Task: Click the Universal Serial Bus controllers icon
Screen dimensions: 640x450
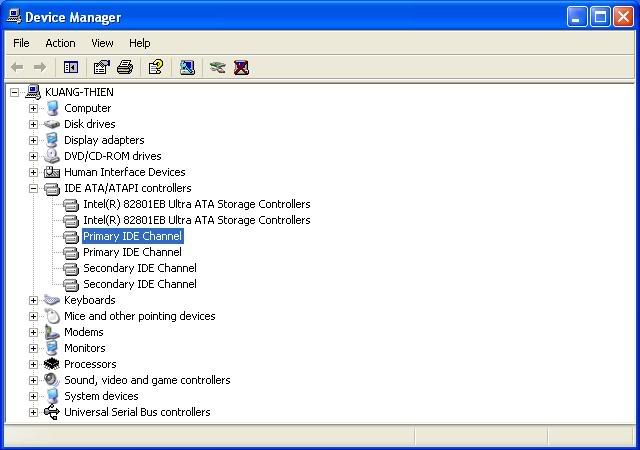Action: [52, 412]
